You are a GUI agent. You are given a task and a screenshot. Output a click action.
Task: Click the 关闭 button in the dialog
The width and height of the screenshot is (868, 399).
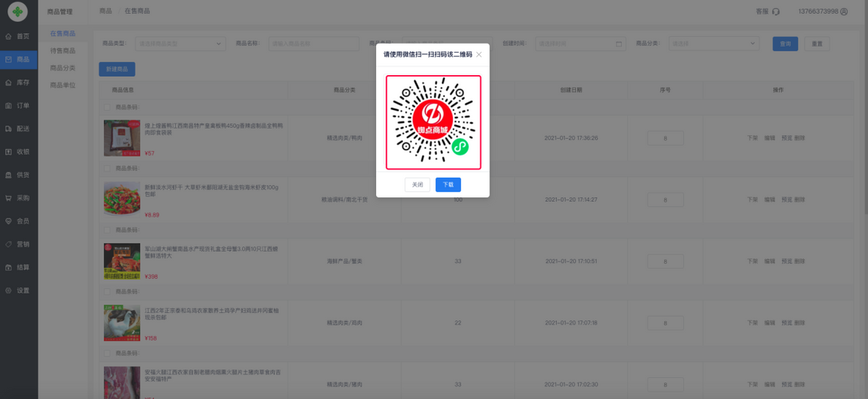click(417, 184)
